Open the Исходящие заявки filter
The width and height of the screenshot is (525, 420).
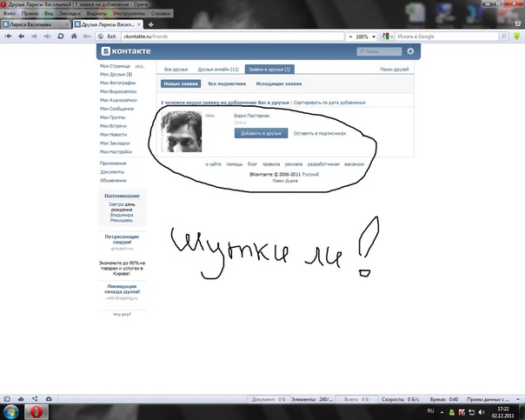pos(278,83)
